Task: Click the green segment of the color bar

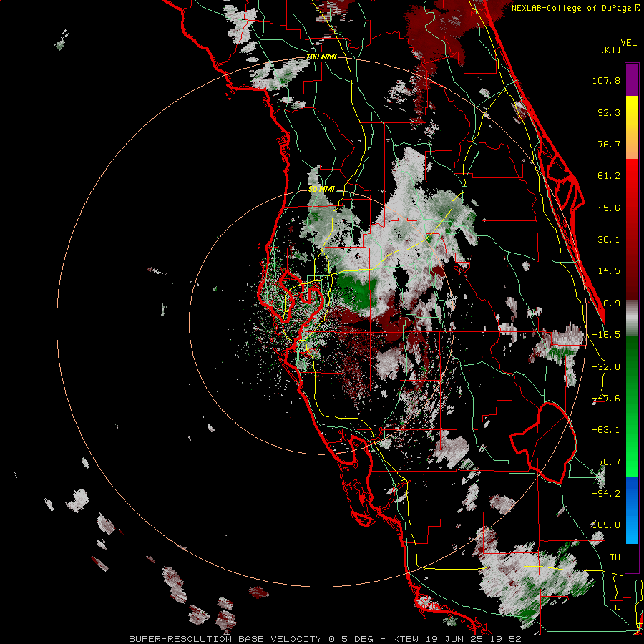Action: 632,406
